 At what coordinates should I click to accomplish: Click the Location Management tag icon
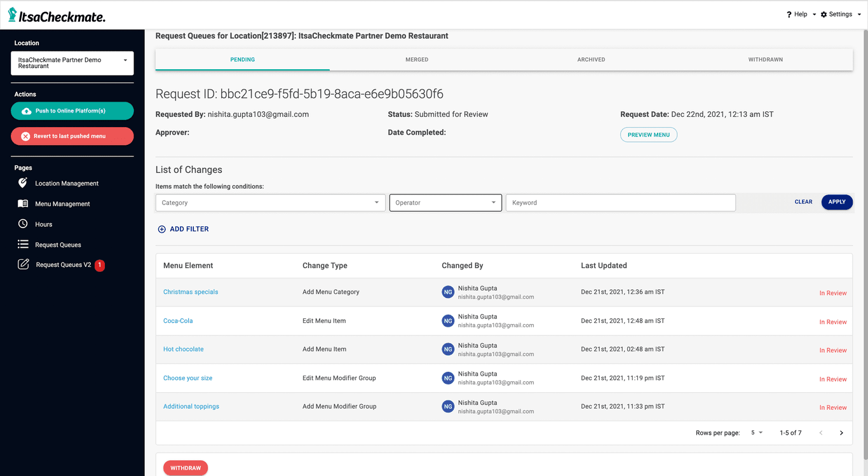tap(23, 183)
